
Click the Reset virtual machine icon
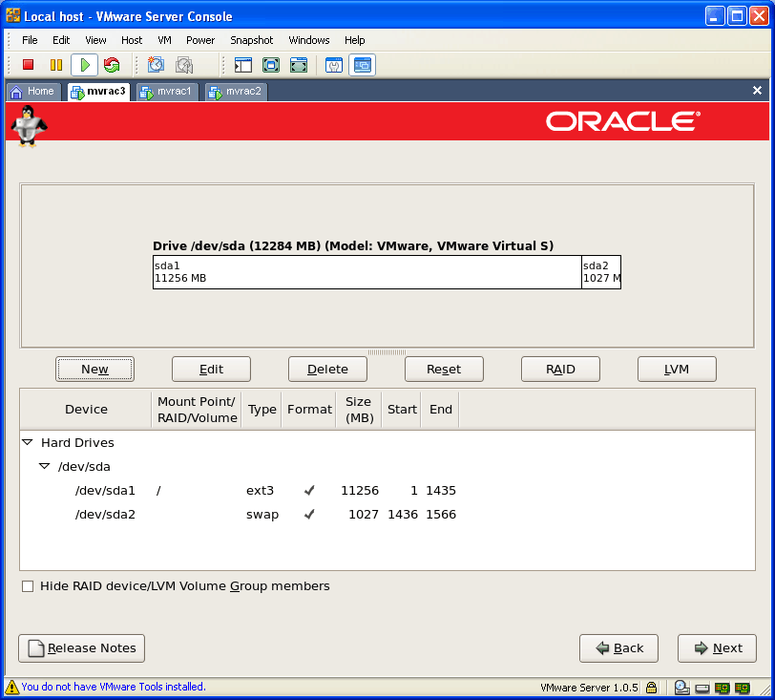tap(112, 65)
